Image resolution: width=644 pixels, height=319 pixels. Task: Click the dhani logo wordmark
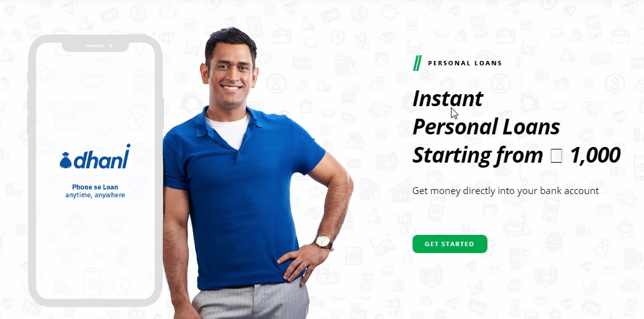[101, 157]
